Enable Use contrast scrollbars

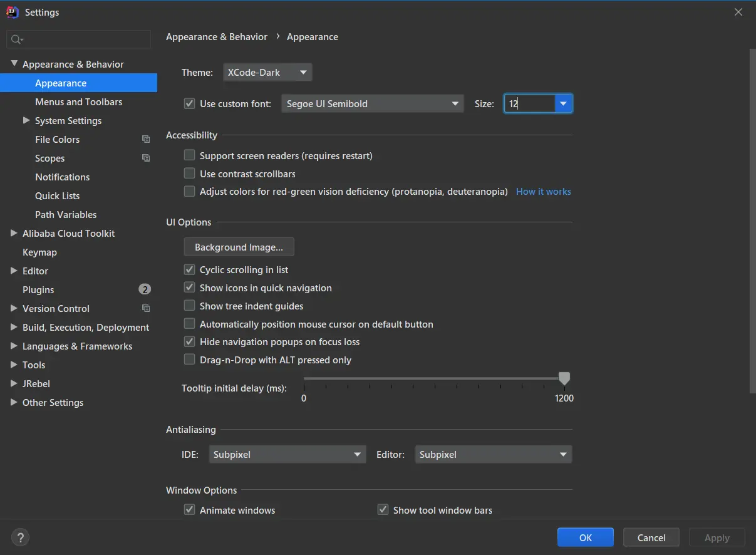click(189, 173)
